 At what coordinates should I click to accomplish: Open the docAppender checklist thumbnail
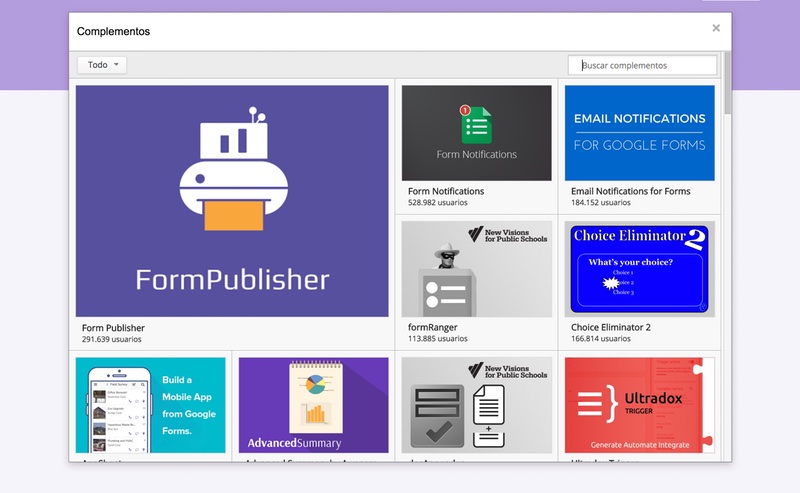[x=477, y=405]
